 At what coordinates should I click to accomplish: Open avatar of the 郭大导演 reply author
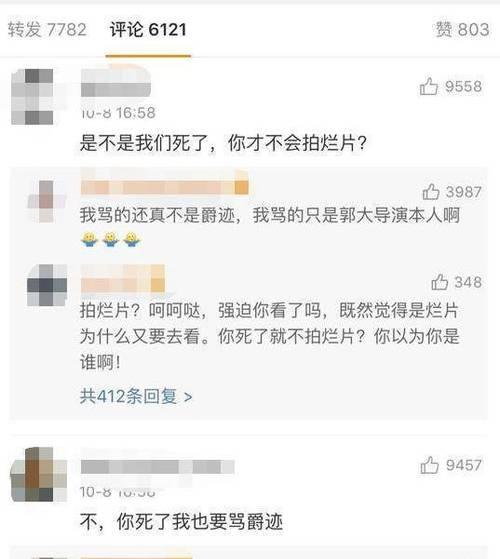coord(46,201)
